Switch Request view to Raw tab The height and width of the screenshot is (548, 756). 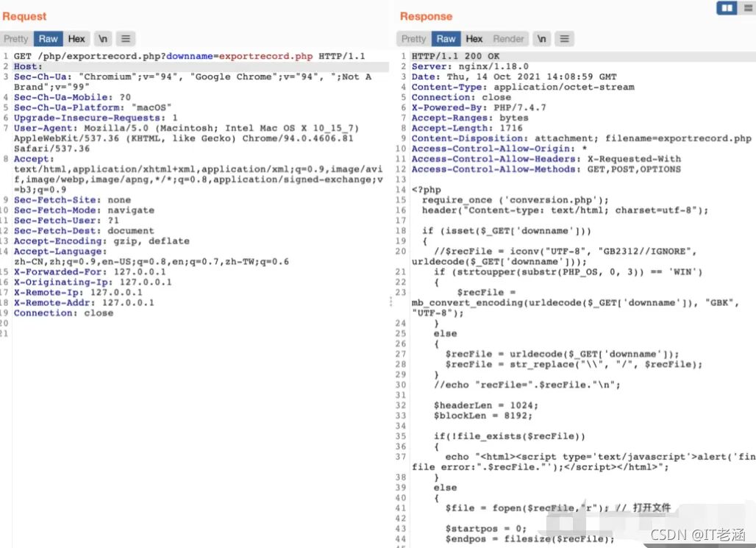[49, 38]
